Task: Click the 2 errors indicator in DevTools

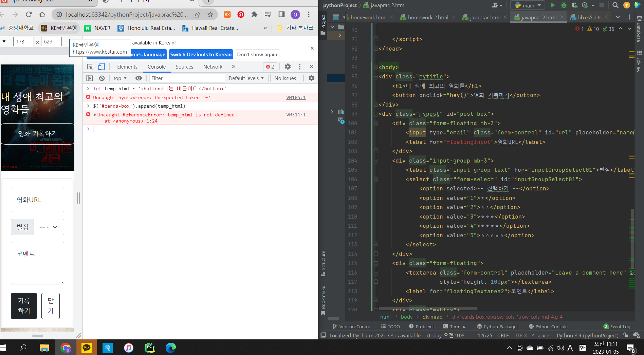Action: pyautogui.click(x=270, y=67)
